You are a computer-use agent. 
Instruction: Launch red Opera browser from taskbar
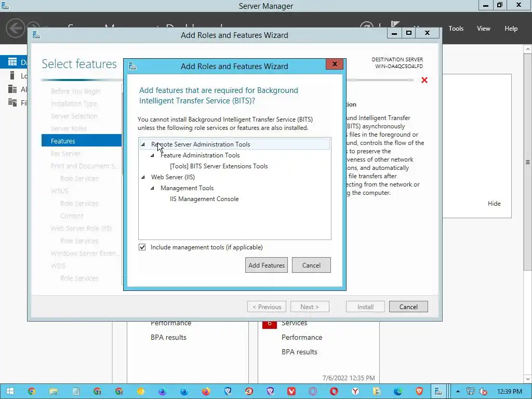point(334,391)
